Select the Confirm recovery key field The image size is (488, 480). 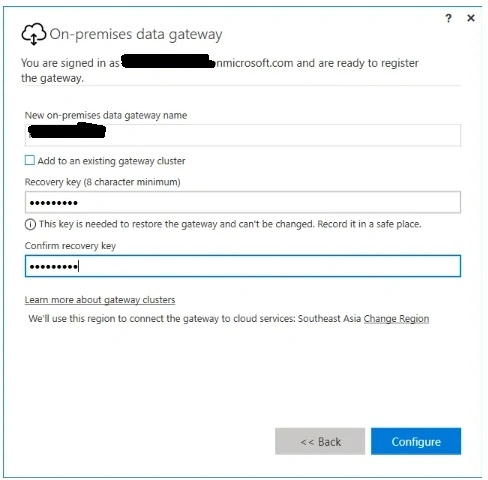(x=243, y=266)
